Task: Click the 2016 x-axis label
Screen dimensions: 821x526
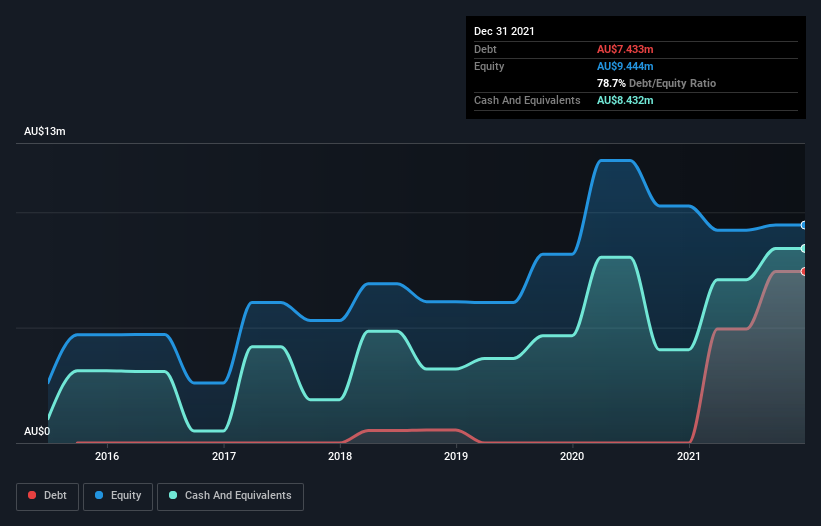Action: click(x=107, y=456)
